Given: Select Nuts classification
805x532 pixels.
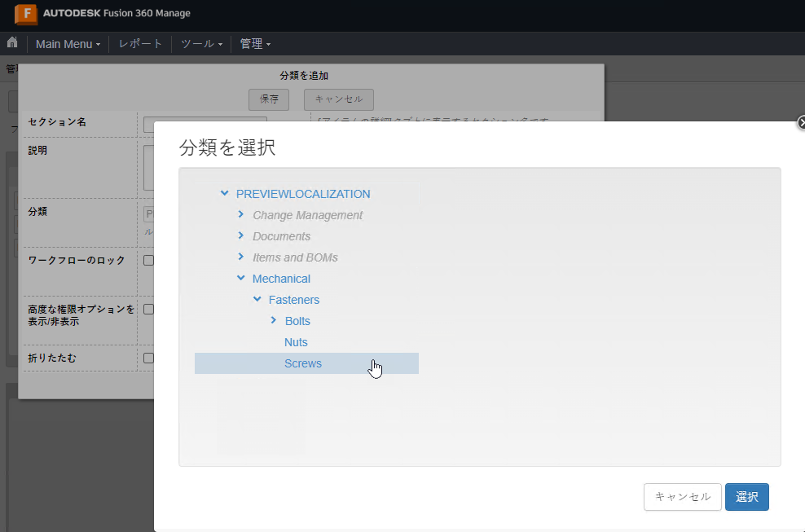Looking at the screenshot, I should pos(296,342).
